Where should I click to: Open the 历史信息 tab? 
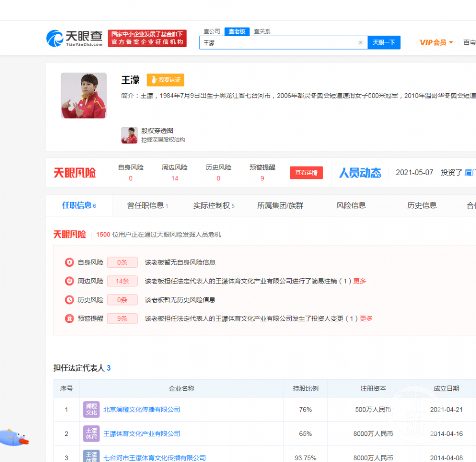[x=422, y=205]
